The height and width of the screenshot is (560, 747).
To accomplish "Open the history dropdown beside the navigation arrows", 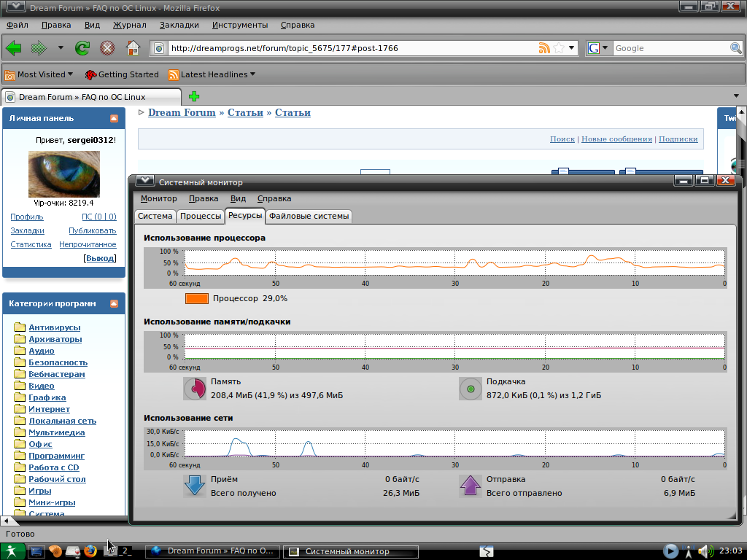I will (61, 47).
